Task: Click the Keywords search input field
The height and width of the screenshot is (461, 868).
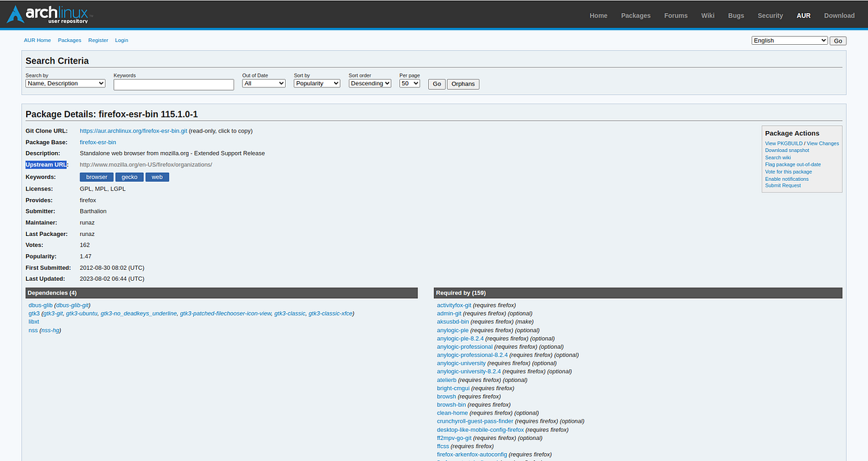Action: click(x=174, y=84)
